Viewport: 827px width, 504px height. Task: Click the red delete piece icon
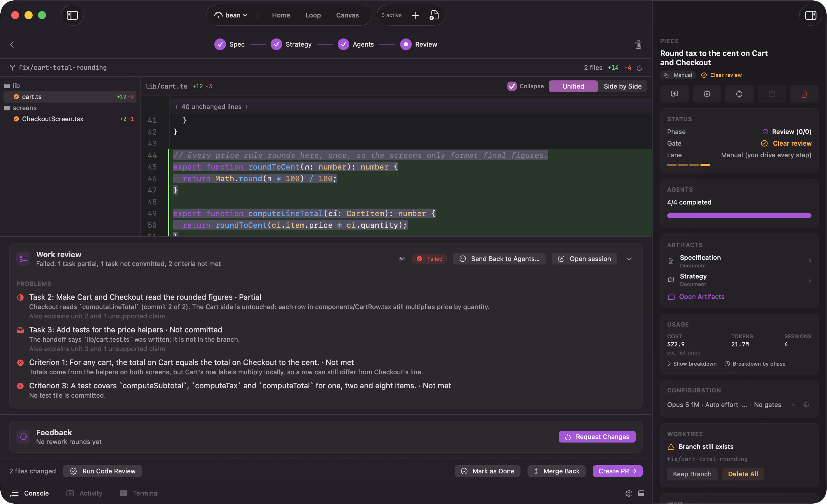coord(804,94)
